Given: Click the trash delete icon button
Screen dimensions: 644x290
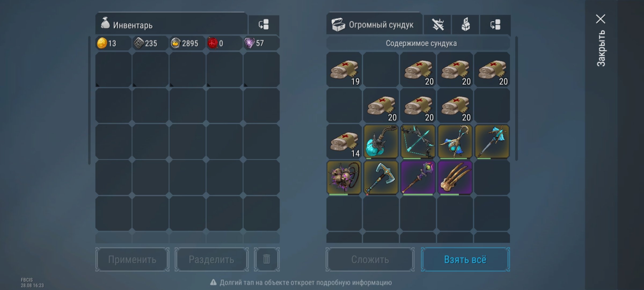Looking at the screenshot, I should [x=267, y=259].
